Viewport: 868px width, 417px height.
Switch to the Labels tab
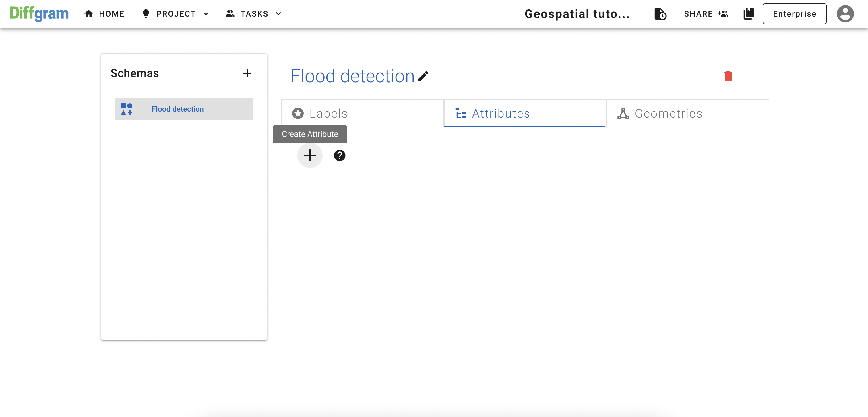(x=363, y=113)
